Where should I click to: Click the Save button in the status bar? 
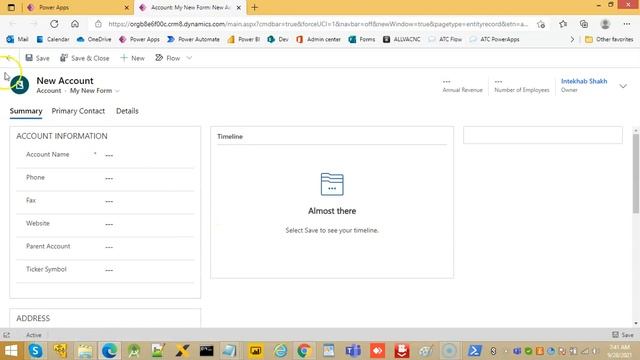point(623,335)
